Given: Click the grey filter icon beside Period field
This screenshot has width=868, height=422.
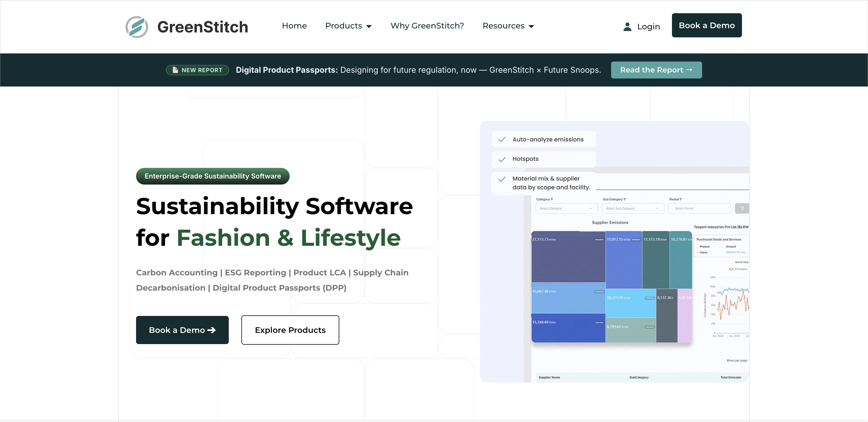Looking at the screenshot, I should [x=742, y=208].
